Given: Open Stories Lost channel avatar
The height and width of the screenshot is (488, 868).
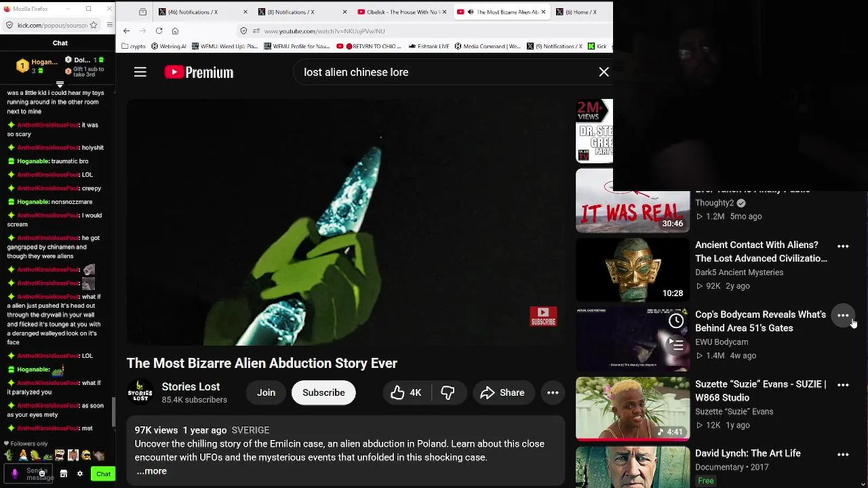Looking at the screenshot, I should point(140,392).
